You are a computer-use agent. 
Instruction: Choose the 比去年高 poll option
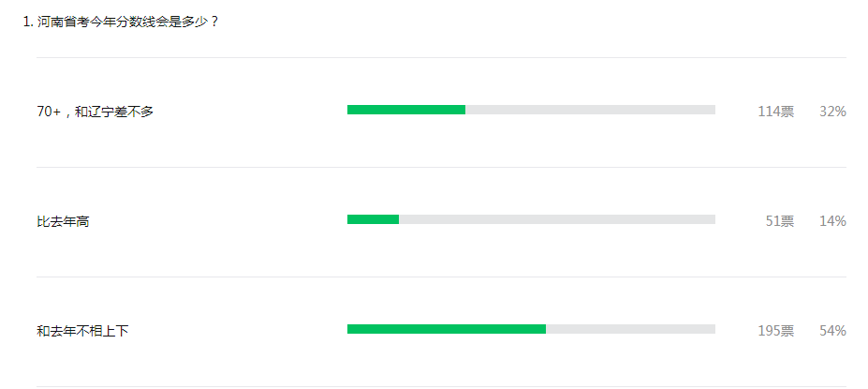pos(63,221)
